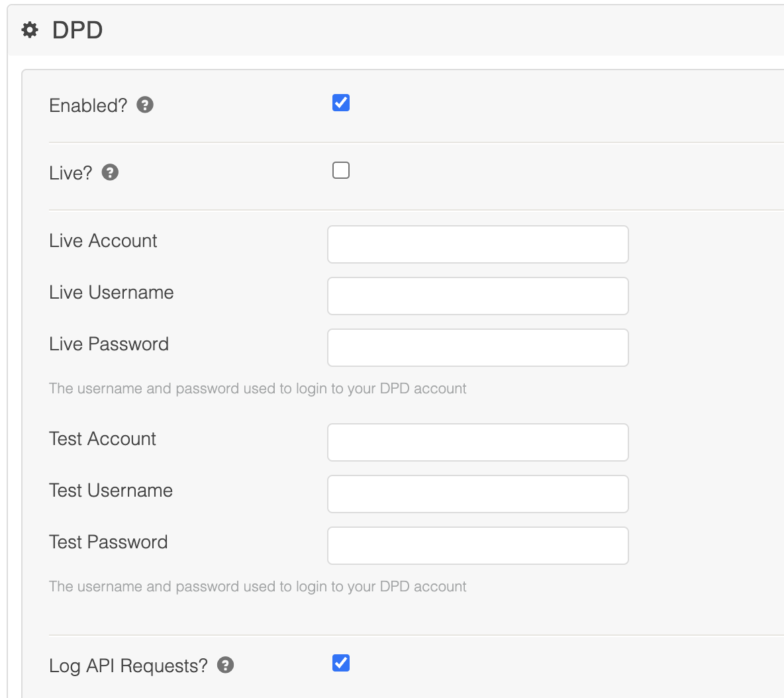
Task: Click the Live Password label
Action: pos(109,344)
